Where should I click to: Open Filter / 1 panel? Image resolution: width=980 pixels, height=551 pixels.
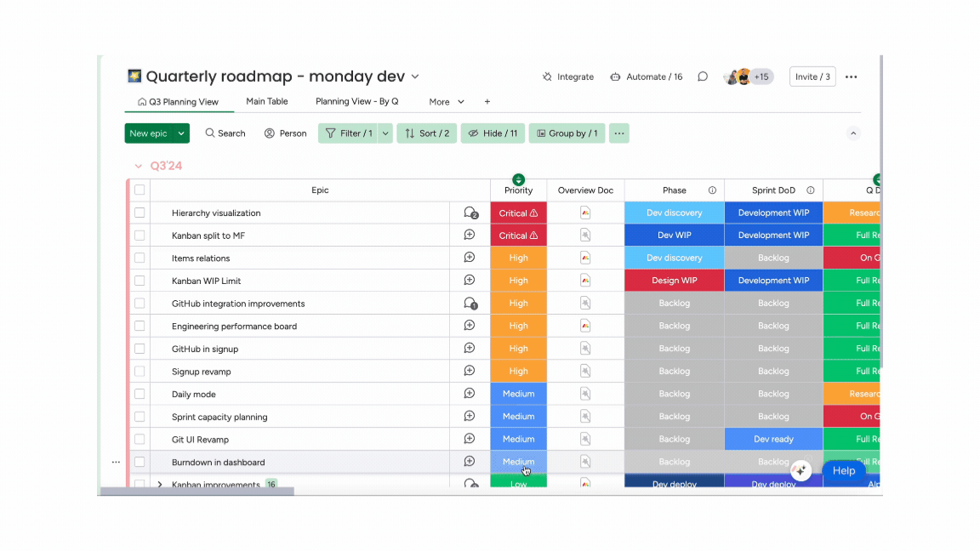(x=349, y=133)
